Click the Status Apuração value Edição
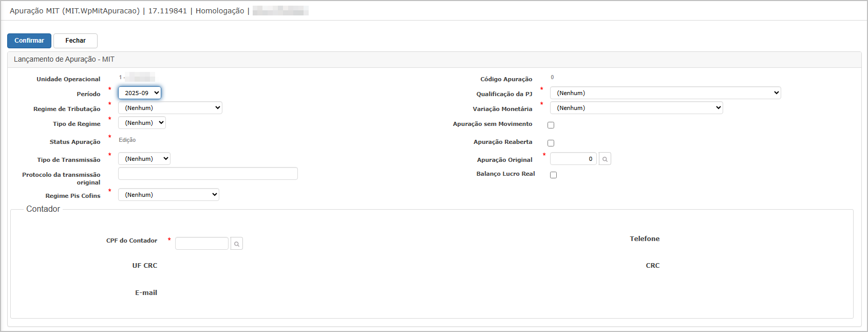This screenshot has width=868, height=332. tap(127, 140)
